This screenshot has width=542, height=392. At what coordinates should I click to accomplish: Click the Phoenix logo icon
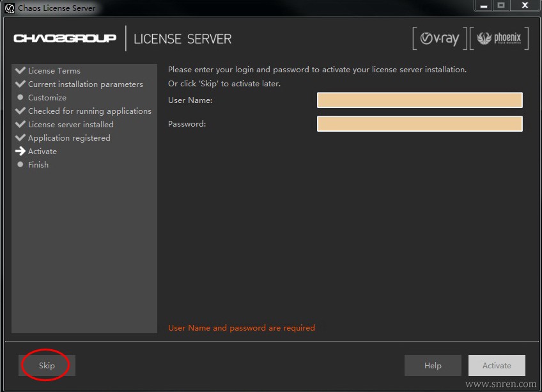(x=499, y=38)
